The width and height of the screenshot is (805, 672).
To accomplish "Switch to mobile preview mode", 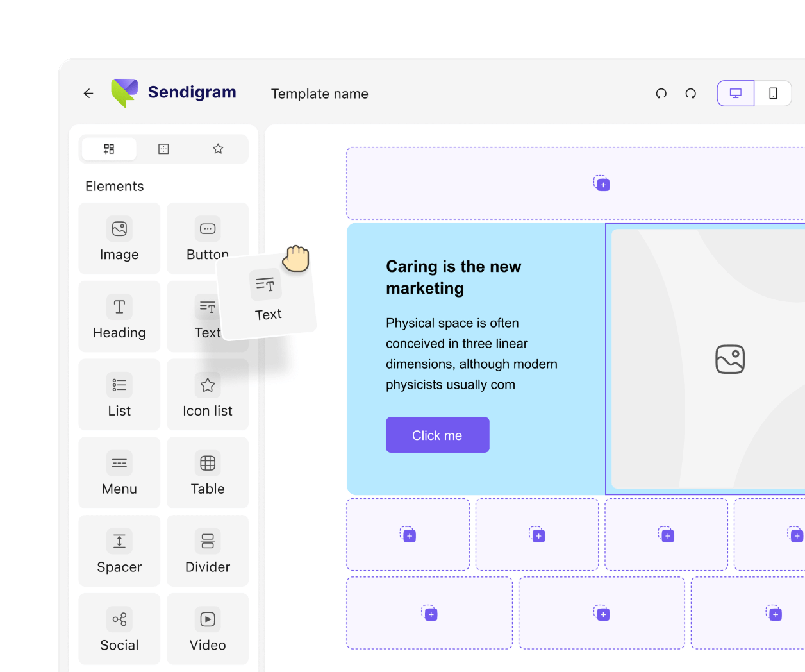I will [x=774, y=93].
